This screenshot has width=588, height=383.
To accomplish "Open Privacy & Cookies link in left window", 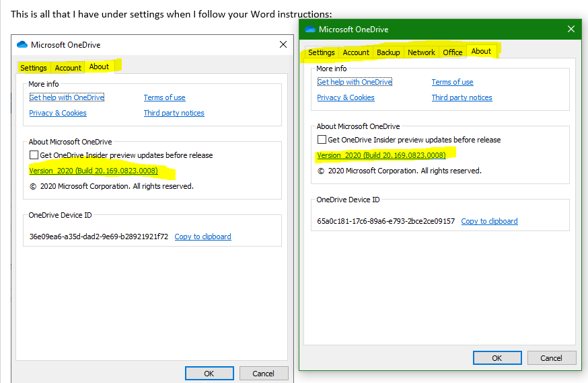I will (x=58, y=113).
